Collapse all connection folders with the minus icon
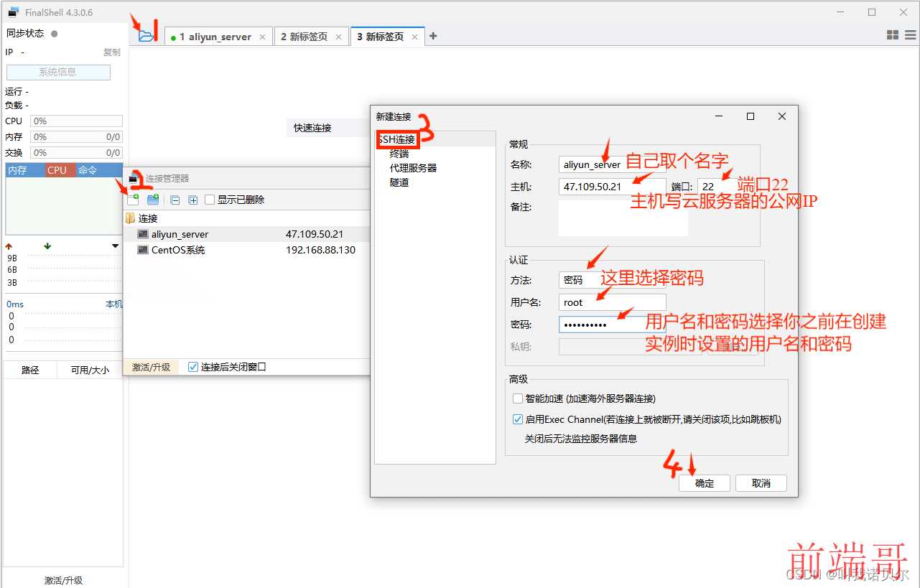Image resolution: width=920 pixels, height=588 pixels. point(175,200)
